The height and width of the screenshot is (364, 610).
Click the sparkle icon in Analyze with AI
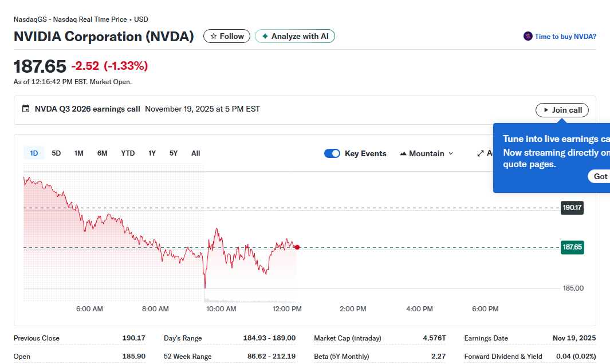pos(265,35)
